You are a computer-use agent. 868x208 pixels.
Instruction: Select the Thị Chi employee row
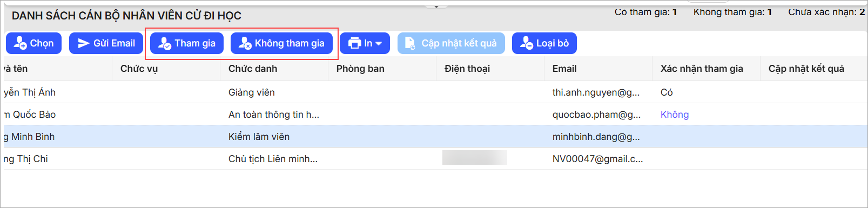point(434,159)
